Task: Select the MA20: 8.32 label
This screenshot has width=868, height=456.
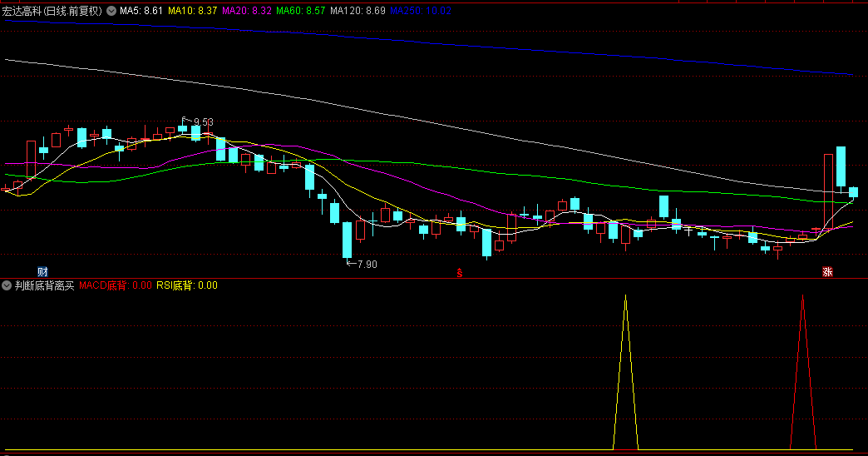Action: [247, 11]
